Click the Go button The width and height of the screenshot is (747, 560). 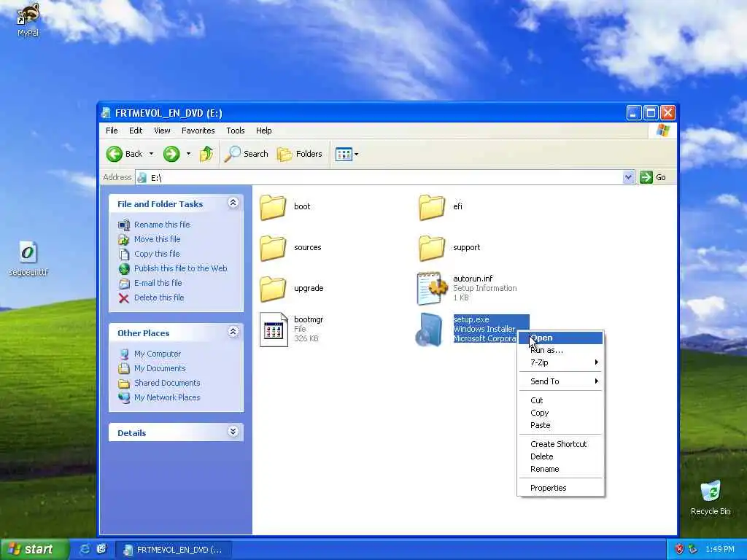click(653, 177)
